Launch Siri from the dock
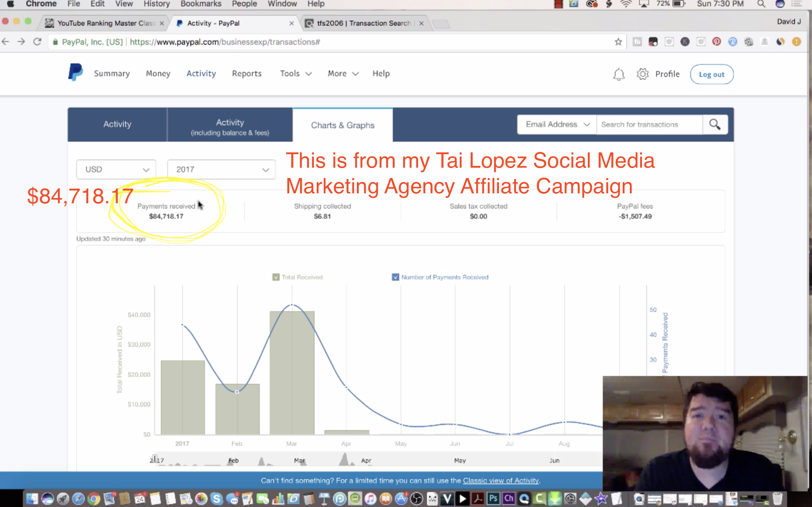 [x=47, y=499]
